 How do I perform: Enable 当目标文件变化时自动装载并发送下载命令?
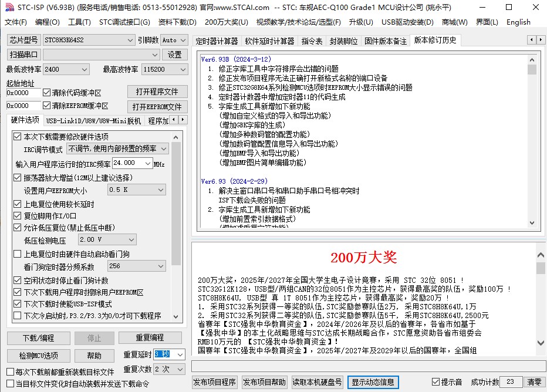tap(11, 384)
